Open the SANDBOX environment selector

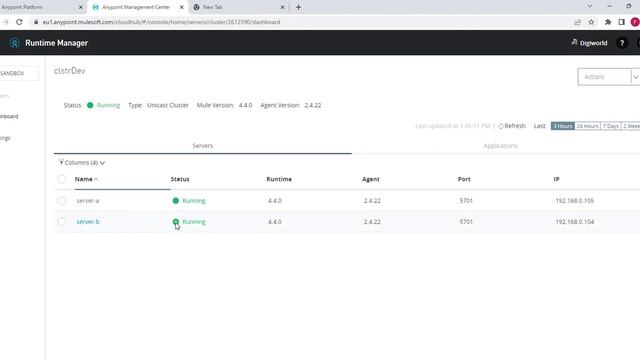click(19, 73)
